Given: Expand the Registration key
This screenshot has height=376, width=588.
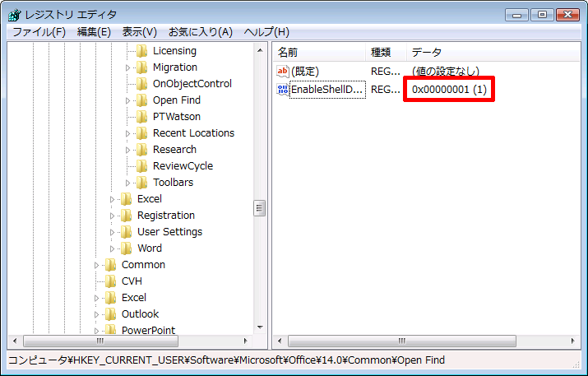Looking at the screenshot, I should pos(112,216).
